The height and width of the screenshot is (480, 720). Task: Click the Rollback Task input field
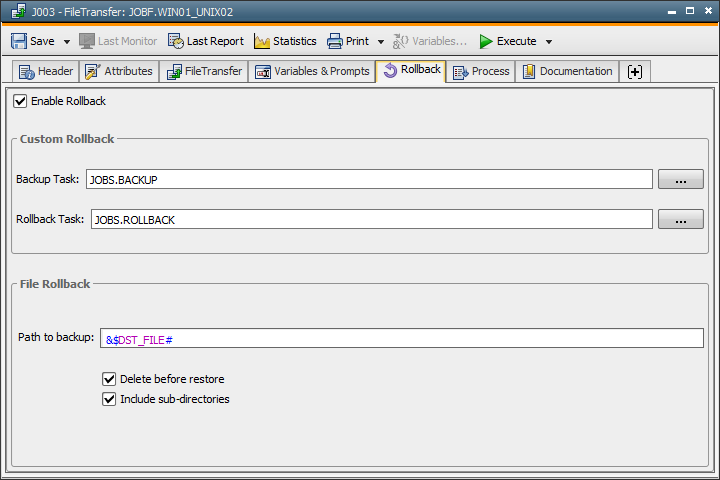(x=371, y=219)
